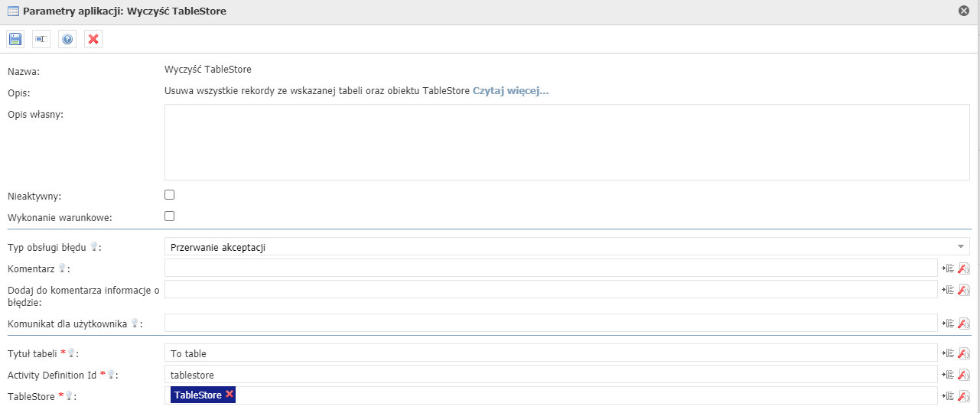Remove the TableStore tag with its X
The height and width of the screenshot is (413, 980).
pyautogui.click(x=230, y=395)
